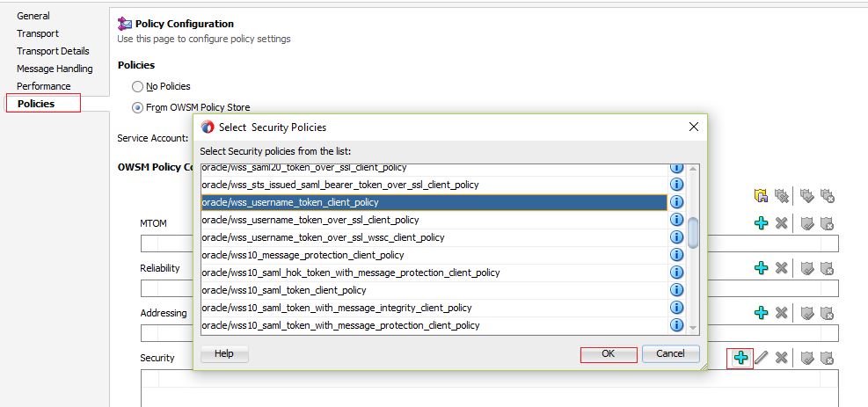The width and height of the screenshot is (868, 407).
Task: Click the add icon in the Addressing row
Action: tap(762, 313)
